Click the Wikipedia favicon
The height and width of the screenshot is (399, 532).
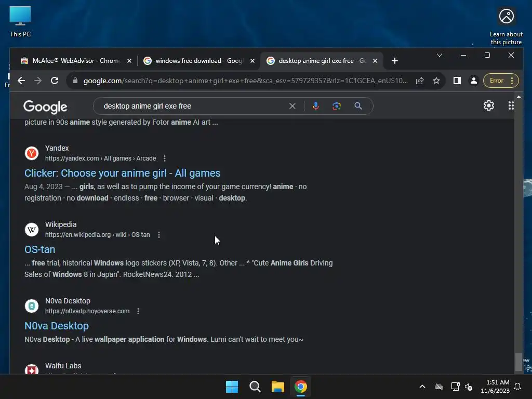coord(32,230)
